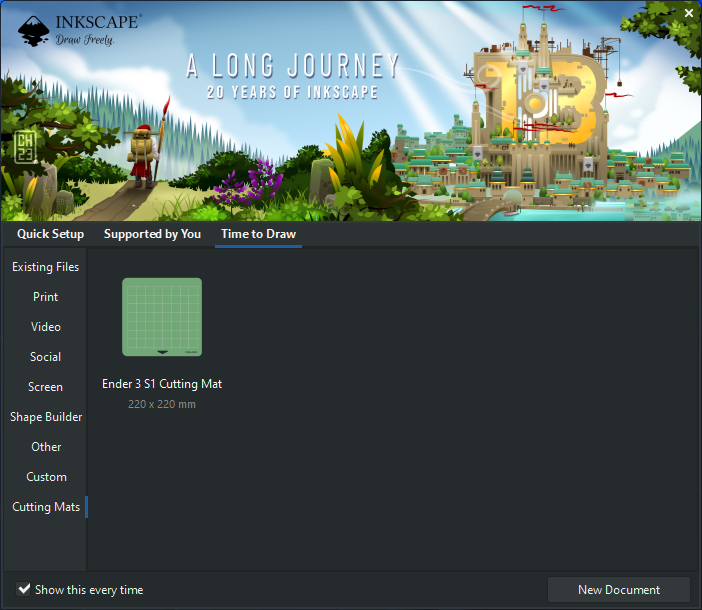Click the A Long Journey banner title
702x610 pixels.
coord(293,67)
